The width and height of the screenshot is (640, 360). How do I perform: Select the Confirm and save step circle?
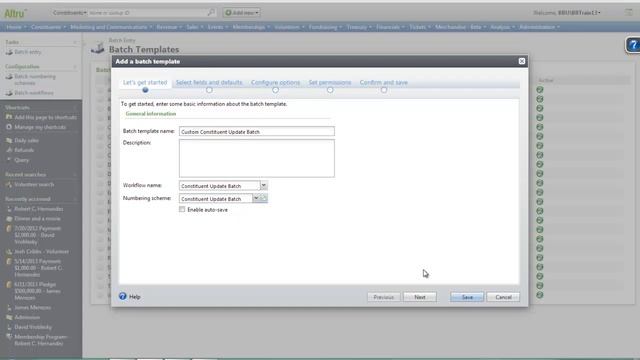tap(384, 90)
